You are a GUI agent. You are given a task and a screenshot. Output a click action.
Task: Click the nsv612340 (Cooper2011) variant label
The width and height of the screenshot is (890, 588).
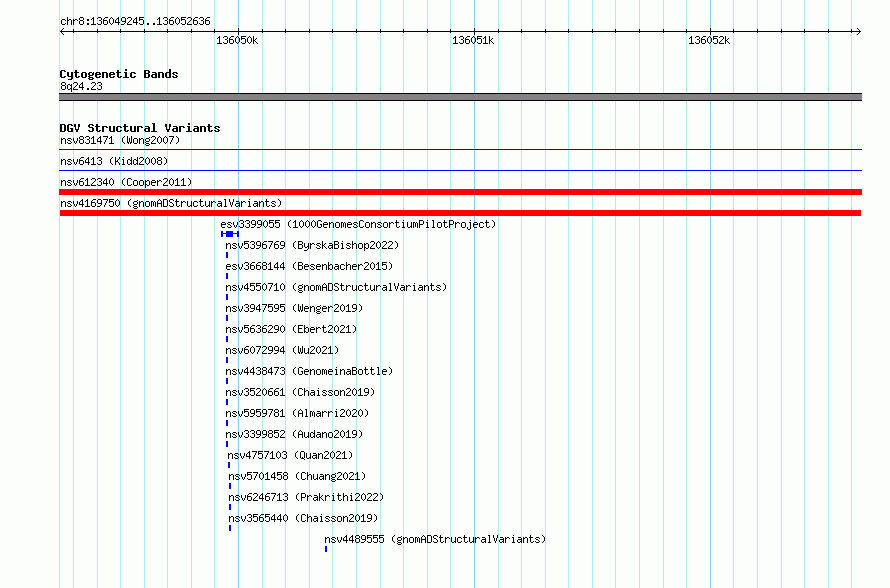point(126,182)
